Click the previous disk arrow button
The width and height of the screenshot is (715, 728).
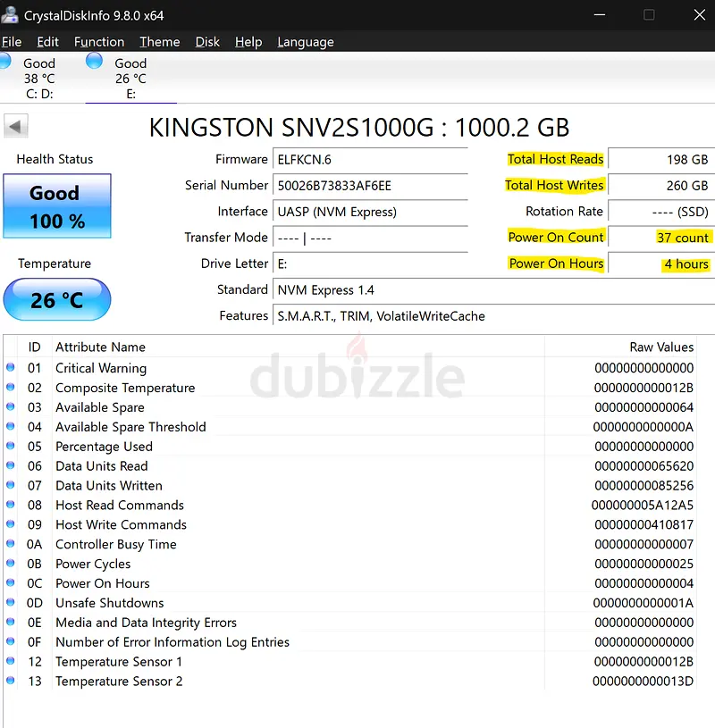click(16, 126)
